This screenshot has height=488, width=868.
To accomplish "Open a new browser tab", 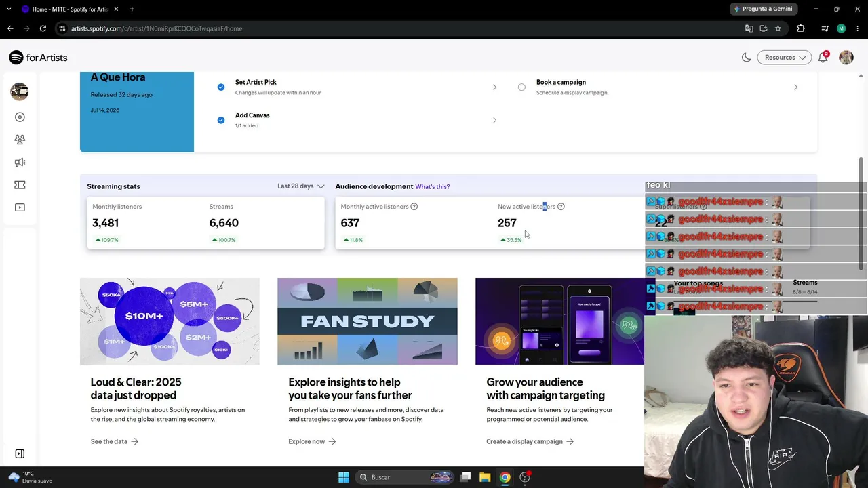I will [132, 9].
